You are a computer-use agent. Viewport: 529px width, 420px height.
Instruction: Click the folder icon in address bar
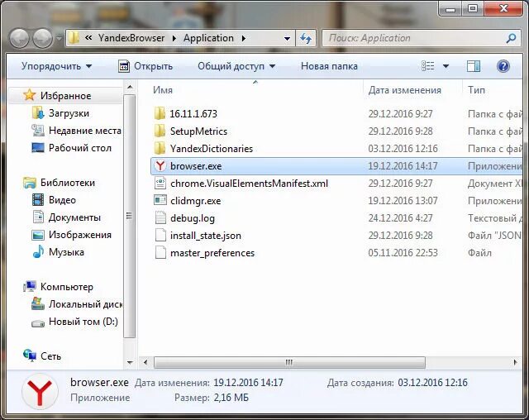74,38
